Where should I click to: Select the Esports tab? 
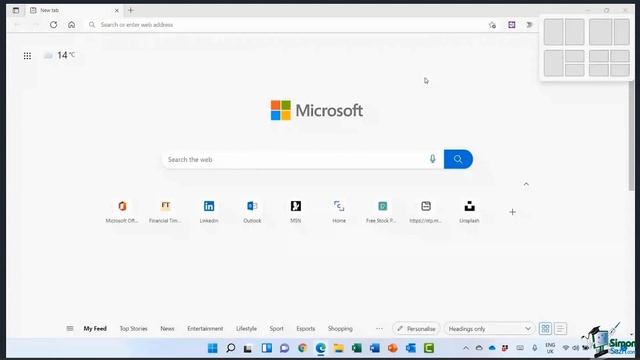tap(306, 329)
